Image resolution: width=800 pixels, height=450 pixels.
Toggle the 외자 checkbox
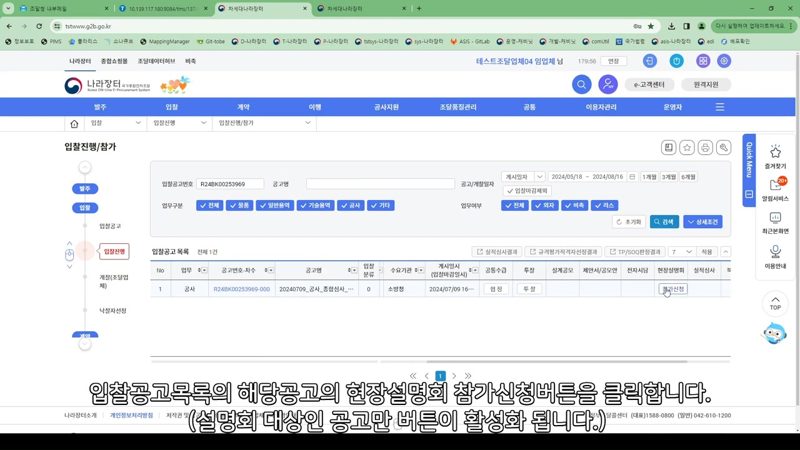point(544,205)
